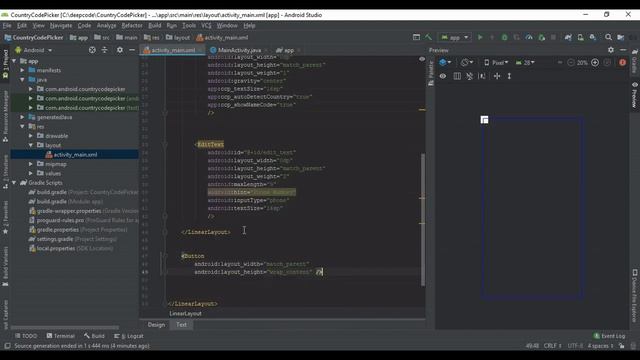
Task: Click the yellow warning marker in editor gutter stripe
Action: pyautogui.click(x=422, y=109)
